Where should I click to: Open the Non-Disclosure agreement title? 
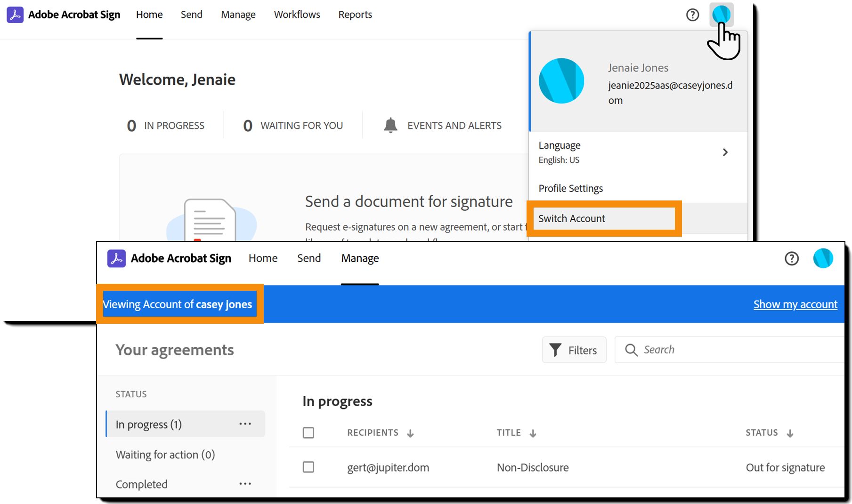pyautogui.click(x=533, y=467)
